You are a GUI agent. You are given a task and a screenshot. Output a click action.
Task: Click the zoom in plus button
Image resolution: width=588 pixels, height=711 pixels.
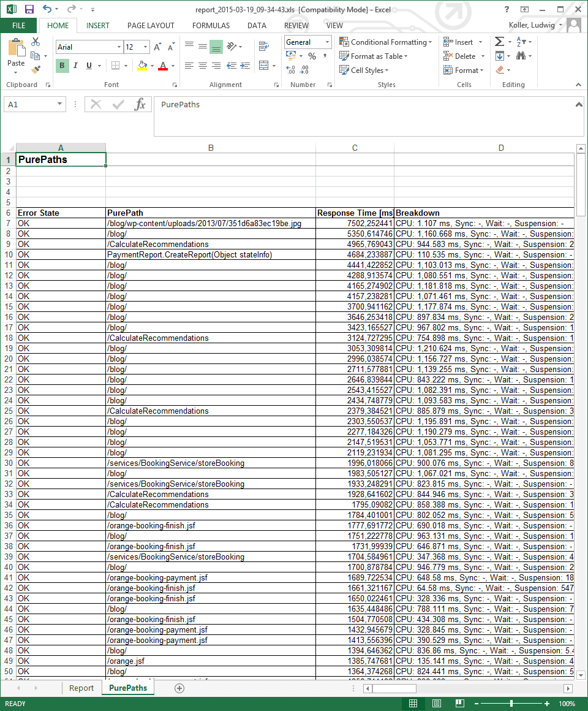pyautogui.click(x=547, y=704)
